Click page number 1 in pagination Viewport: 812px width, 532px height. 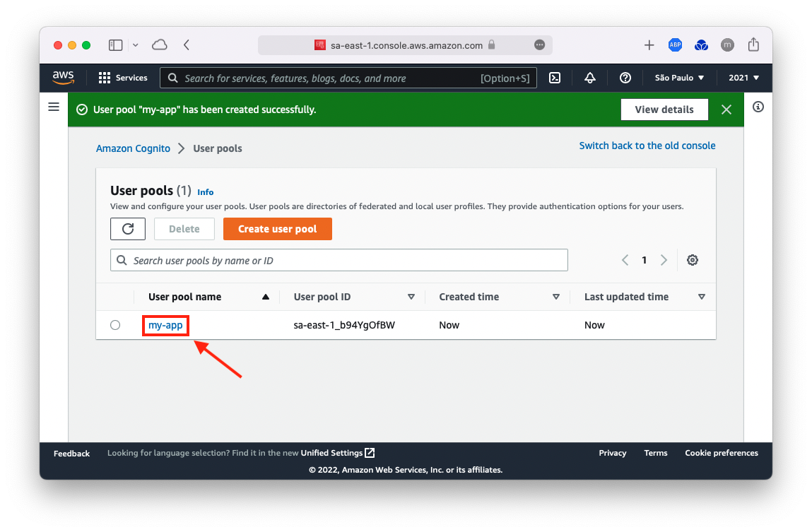coord(645,260)
